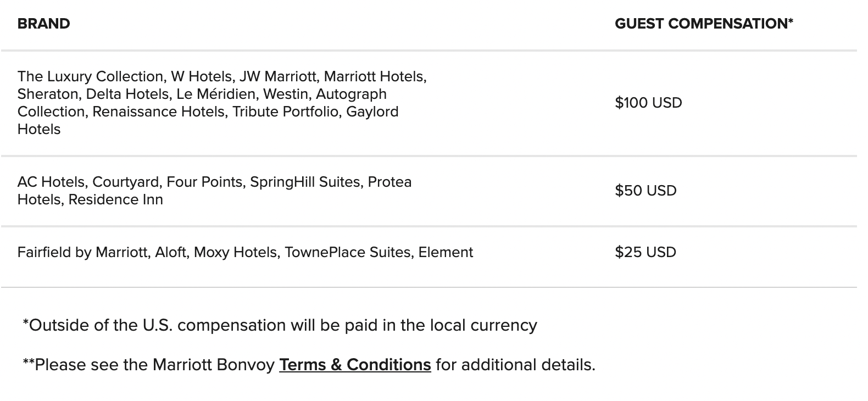This screenshot has width=868, height=401.
Task: Click the GUEST COMPENSATION column header
Action: (x=703, y=24)
